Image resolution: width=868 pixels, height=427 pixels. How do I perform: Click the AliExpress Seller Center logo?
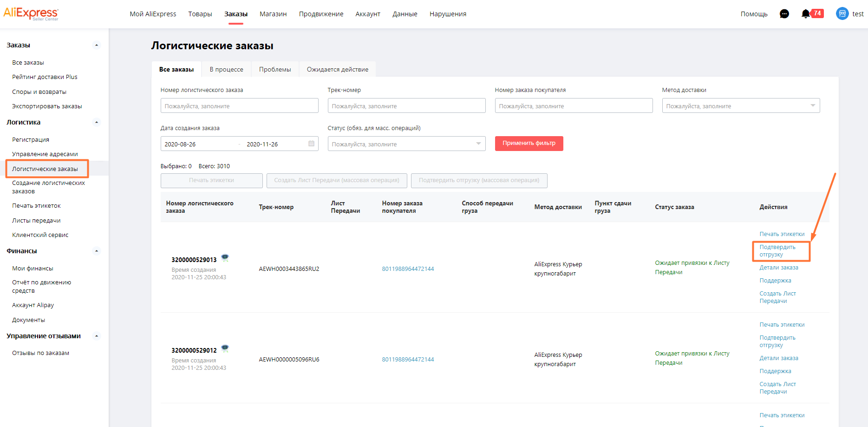click(31, 13)
